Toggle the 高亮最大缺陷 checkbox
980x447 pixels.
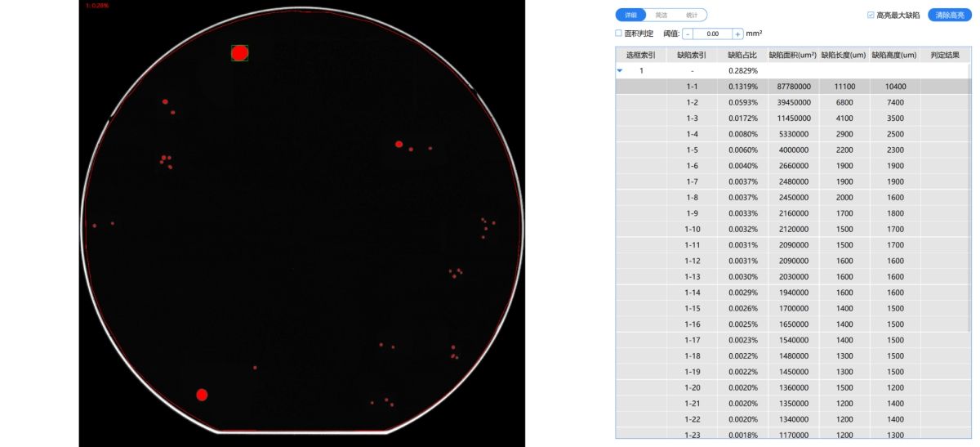pyautogui.click(x=871, y=15)
